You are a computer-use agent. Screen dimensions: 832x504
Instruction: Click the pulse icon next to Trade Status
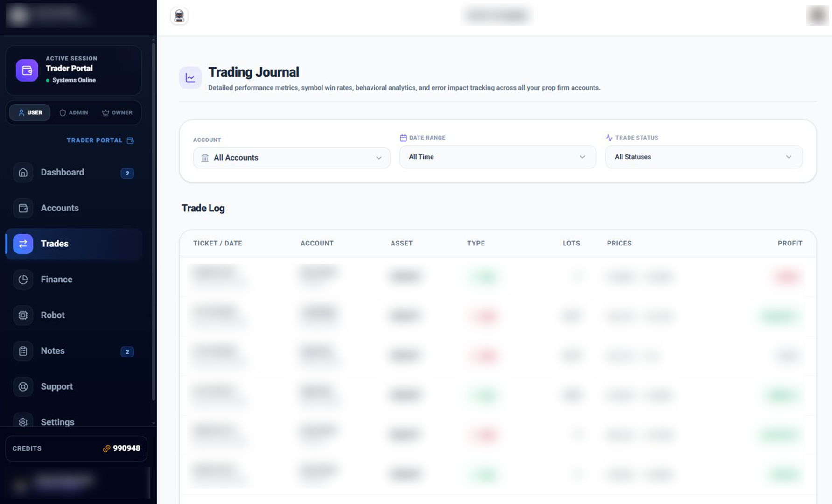click(609, 138)
